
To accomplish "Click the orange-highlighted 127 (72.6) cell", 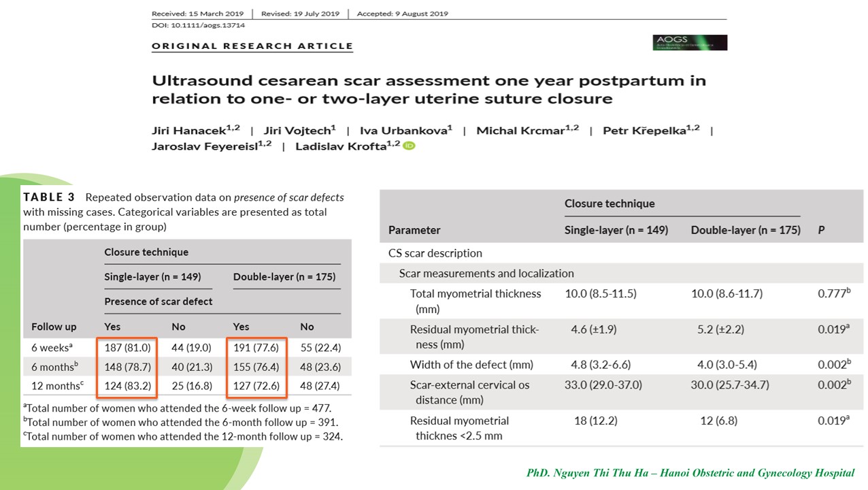I will [x=256, y=386].
